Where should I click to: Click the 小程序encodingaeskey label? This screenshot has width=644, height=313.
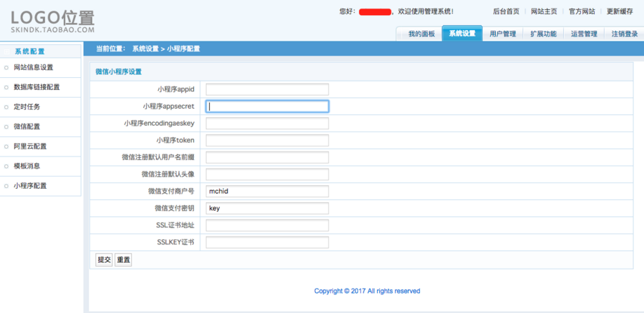159,123
